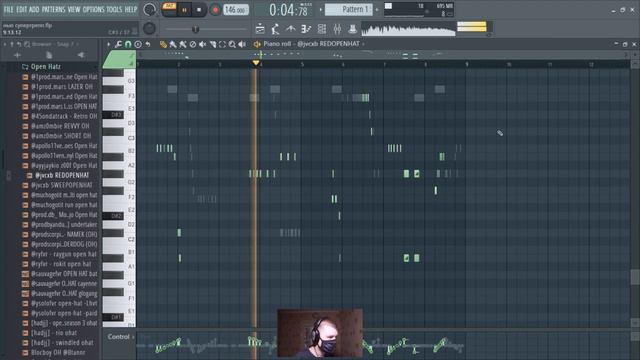This screenshot has width=640, height=360.
Task: Click the piano roll target channel speaker icon
Action: pos(257,44)
